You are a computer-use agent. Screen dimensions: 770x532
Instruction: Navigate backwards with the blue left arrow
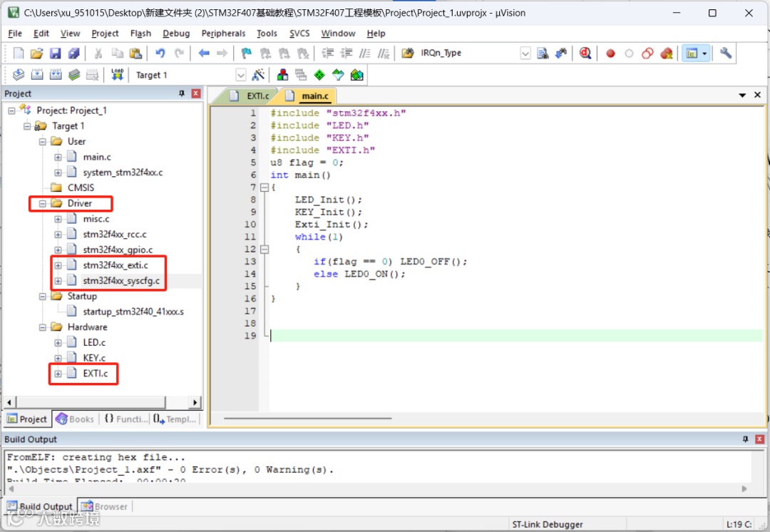pyautogui.click(x=204, y=53)
